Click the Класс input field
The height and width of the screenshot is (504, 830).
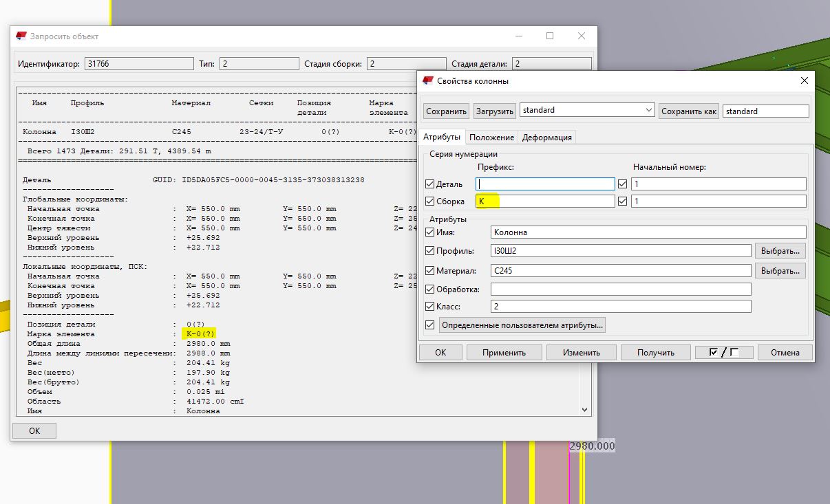pyautogui.click(x=620, y=307)
